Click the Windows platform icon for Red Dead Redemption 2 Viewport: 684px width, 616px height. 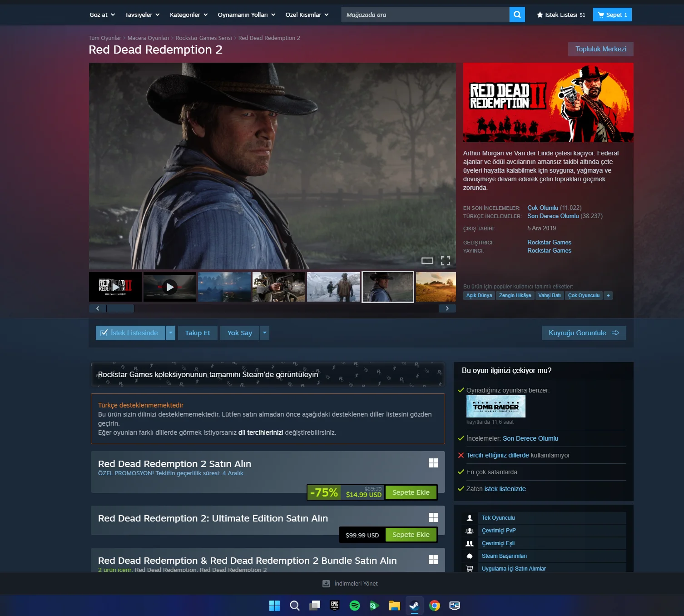(433, 463)
